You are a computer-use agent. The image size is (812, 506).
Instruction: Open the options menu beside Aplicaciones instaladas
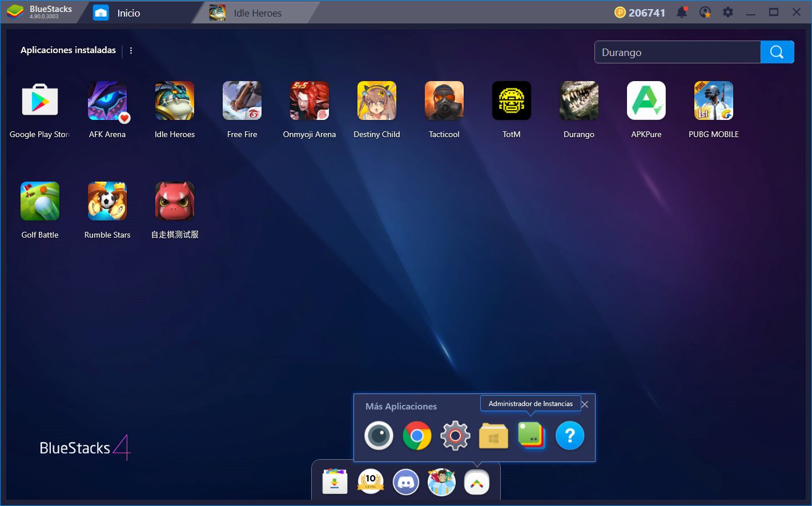pyautogui.click(x=131, y=50)
